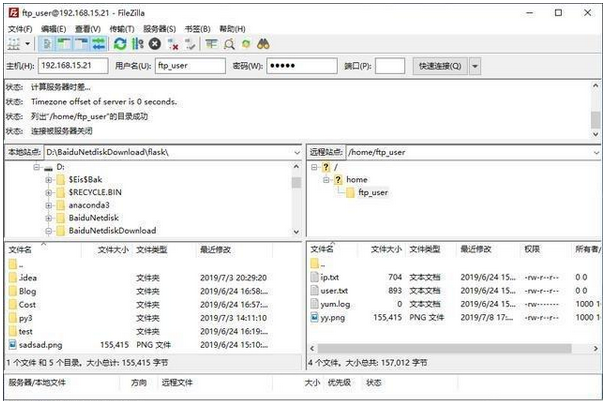The image size is (606, 401).
Task: Toggle synchronized browsing icon
Action: coord(247,45)
